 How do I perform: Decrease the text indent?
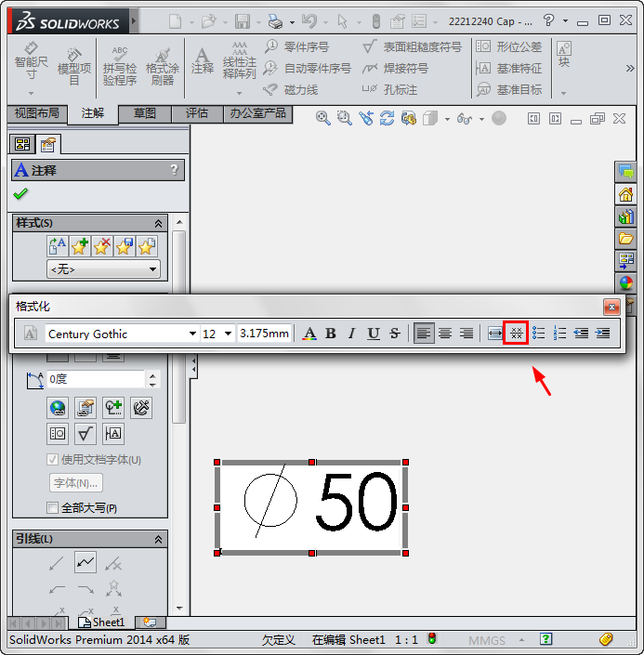coord(581,334)
